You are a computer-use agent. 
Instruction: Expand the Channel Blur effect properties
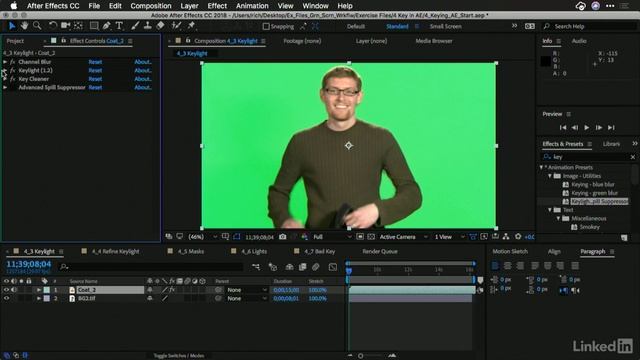coord(5,62)
